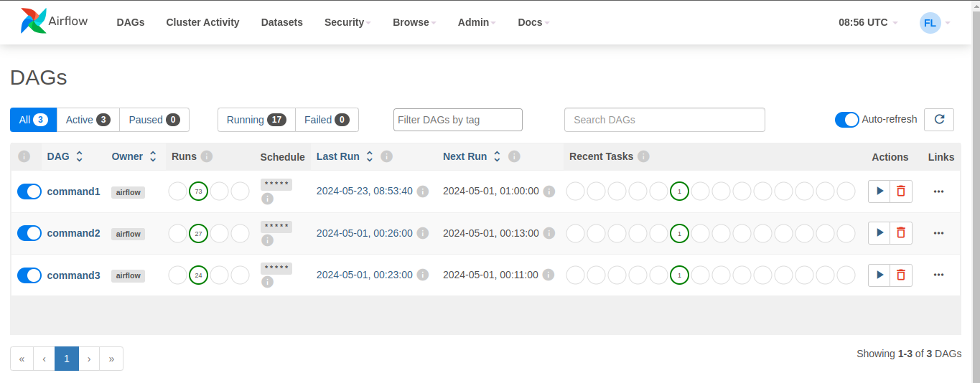Trigger the command1 DAG with play icon
This screenshot has height=383, width=980.
click(879, 191)
